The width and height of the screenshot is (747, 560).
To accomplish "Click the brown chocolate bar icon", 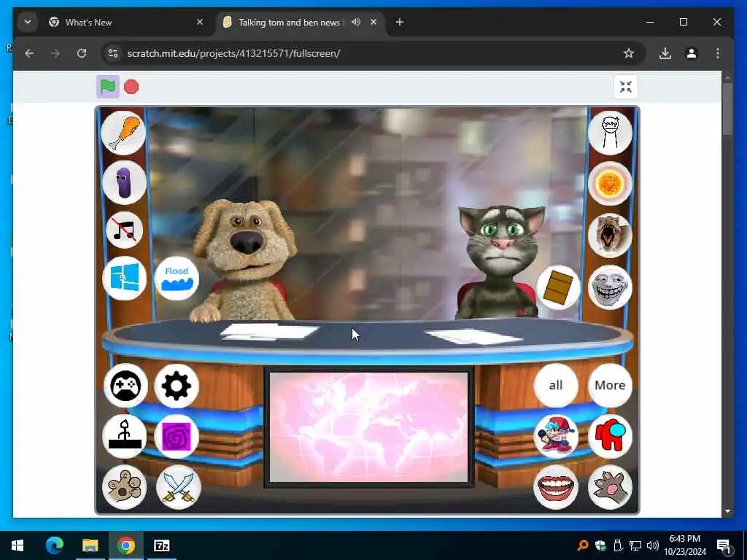I will tap(558, 287).
